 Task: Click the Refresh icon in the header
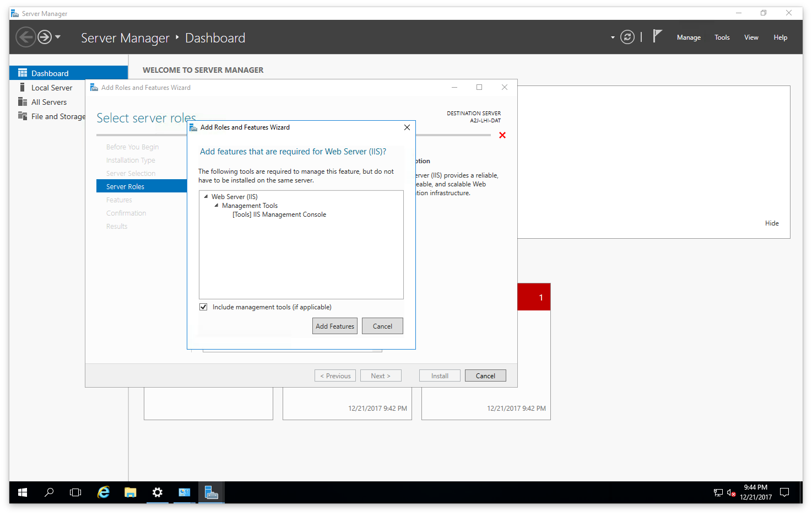coord(627,37)
